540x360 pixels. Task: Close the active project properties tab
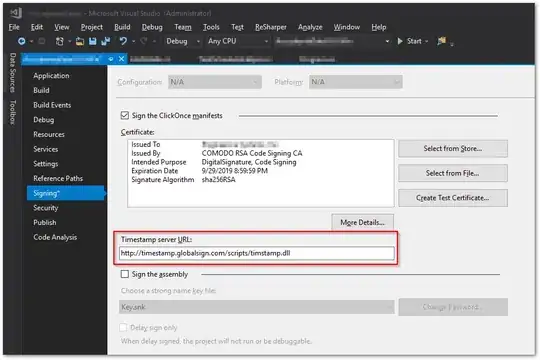(122, 59)
